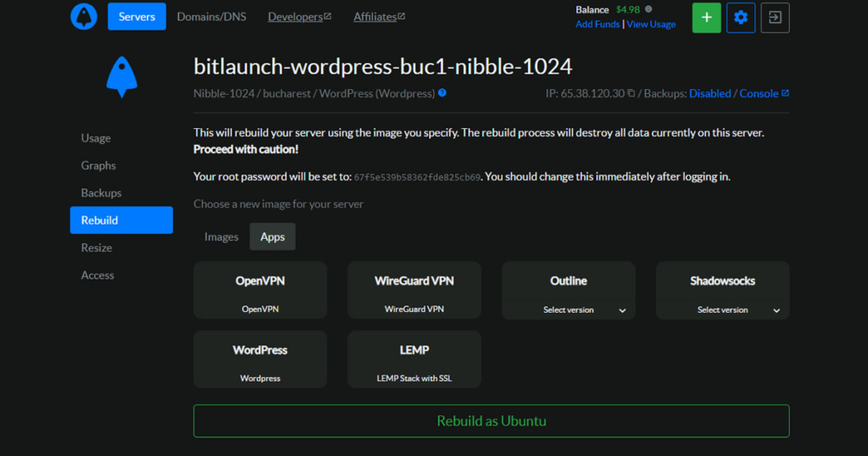
Task: Click the Add Funds link
Action: coord(598,25)
